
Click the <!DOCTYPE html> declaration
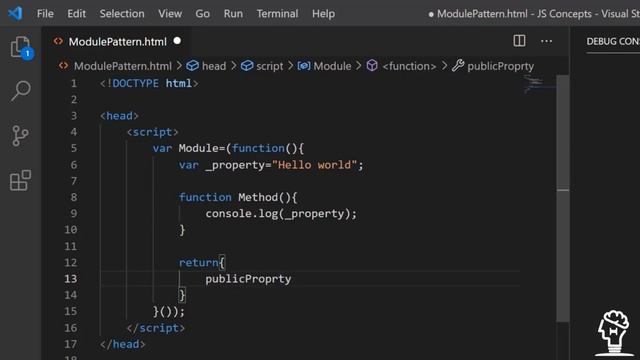click(x=149, y=83)
